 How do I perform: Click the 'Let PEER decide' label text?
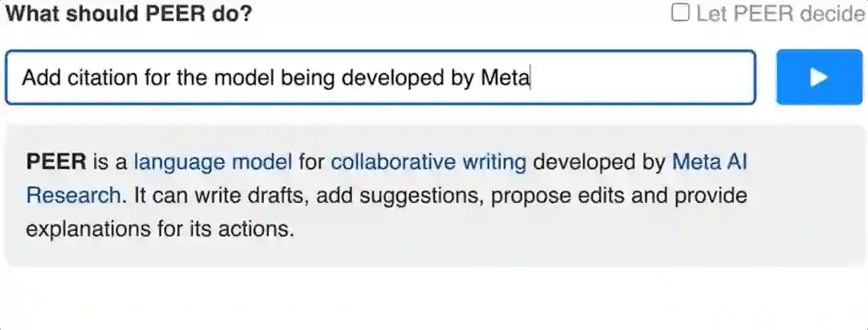(x=780, y=14)
